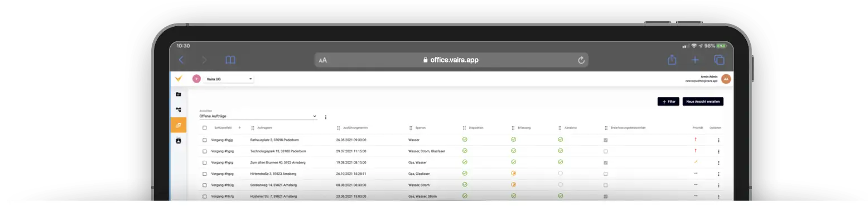Open options dots for Vorgang #hgng

[718, 151]
